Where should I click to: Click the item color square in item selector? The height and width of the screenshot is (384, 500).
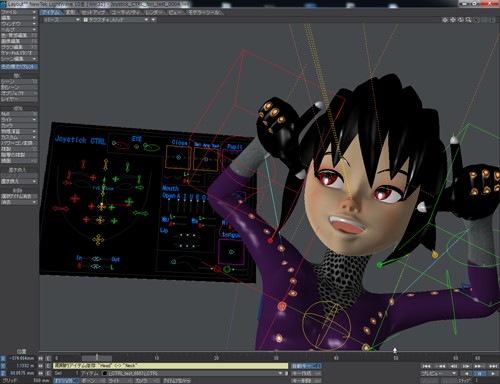(105, 373)
